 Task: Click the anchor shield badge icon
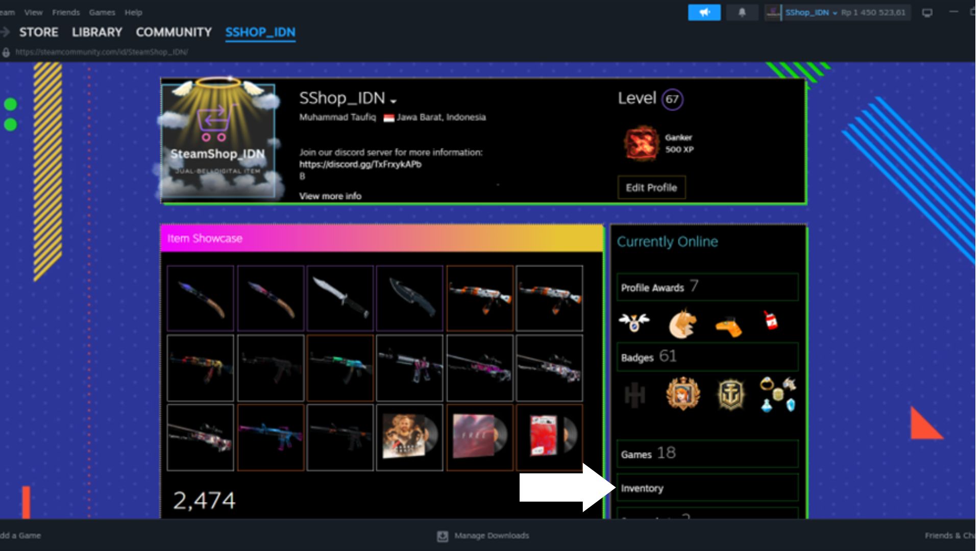coord(731,394)
